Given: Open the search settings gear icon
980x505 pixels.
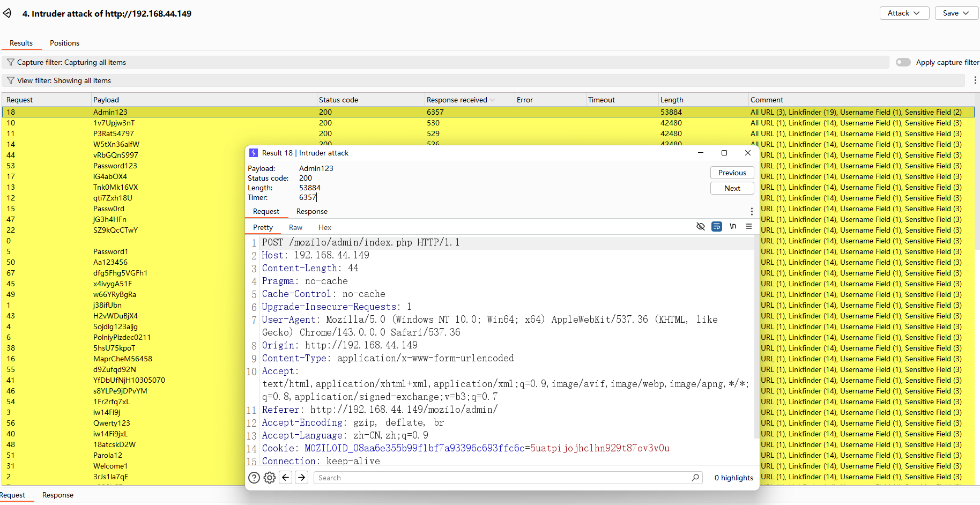Looking at the screenshot, I should coord(270,478).
